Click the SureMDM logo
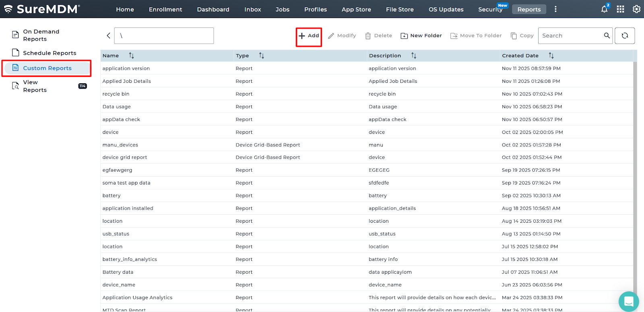Viewport: 644px width, 312px height. pyautogui.click(x=42, y=9)
